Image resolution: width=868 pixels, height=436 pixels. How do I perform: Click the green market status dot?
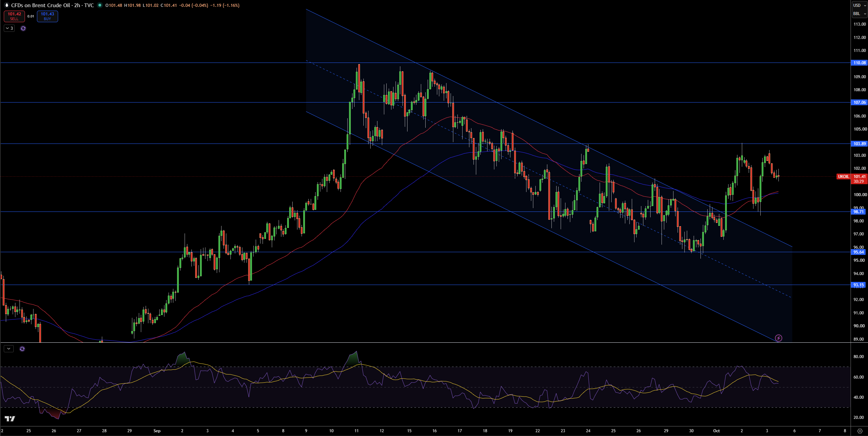click(100, 5)
